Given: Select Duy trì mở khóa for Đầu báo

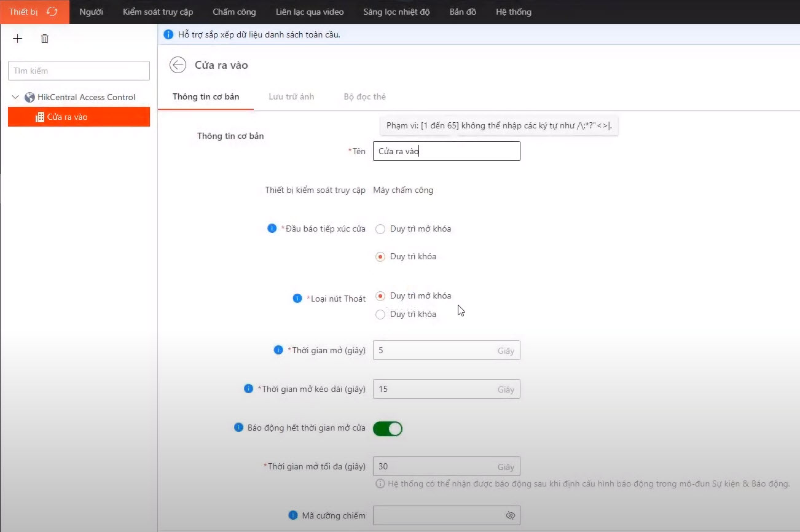Looking at the screenshot, I should click(380, 229).
